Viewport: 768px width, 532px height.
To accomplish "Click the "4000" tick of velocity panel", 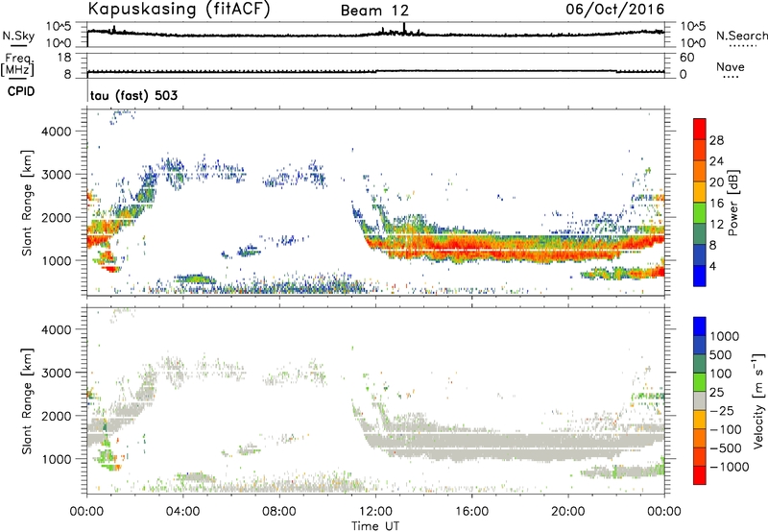I will point(57,329).
